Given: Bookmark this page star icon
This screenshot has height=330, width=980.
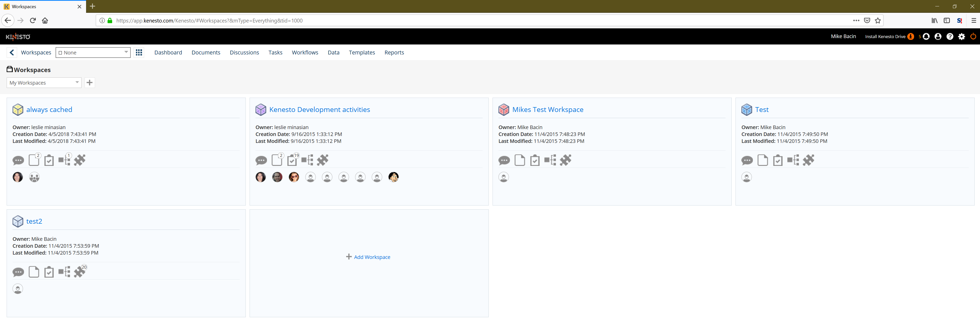Looking at the screenshot, I should point(878,20).
